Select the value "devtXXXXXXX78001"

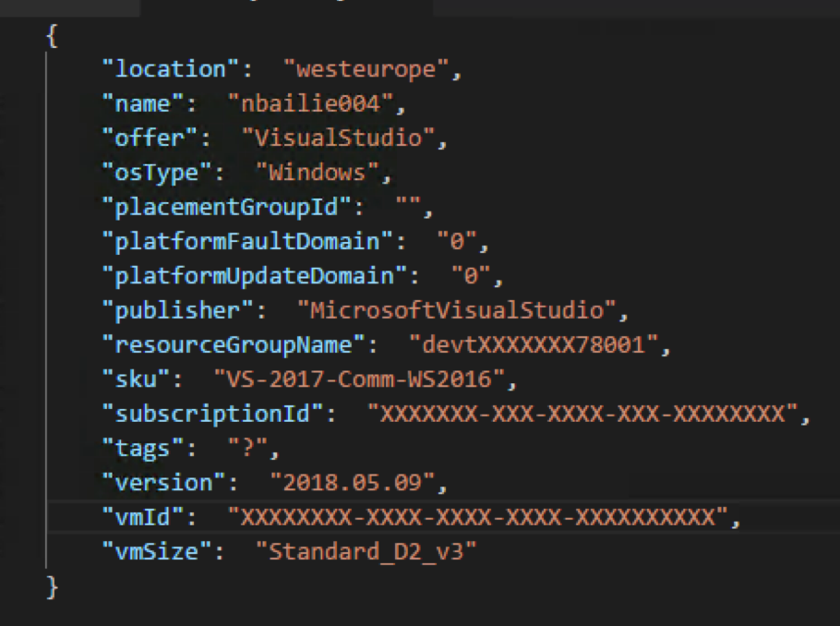click(x=534, y=344)
